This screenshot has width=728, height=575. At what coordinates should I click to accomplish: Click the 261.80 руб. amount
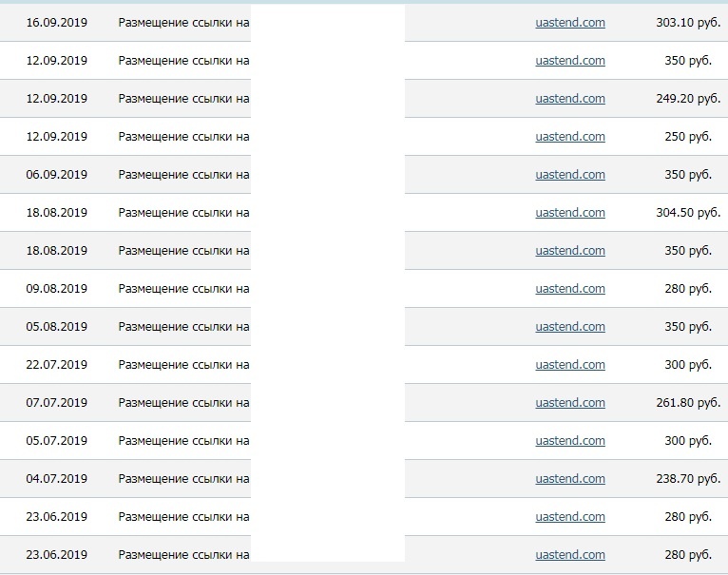[688, 403]
